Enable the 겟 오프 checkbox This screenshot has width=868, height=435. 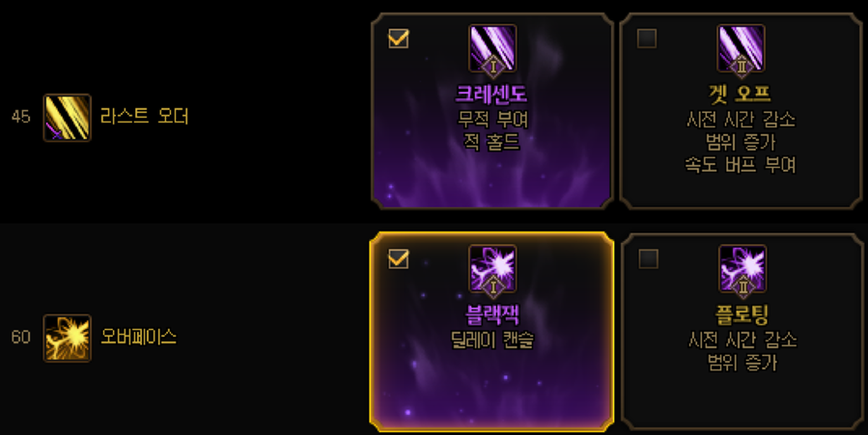[x=647, y=39]
